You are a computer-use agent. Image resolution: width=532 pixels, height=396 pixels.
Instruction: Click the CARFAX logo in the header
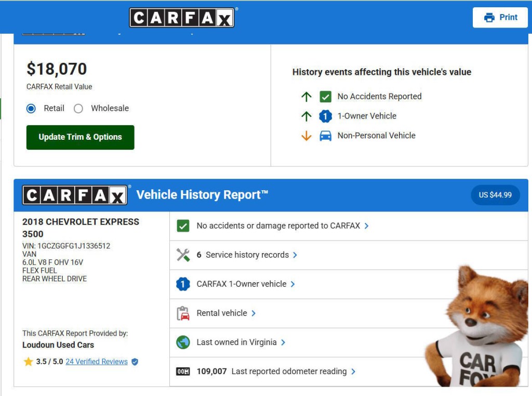click(182, 18)
